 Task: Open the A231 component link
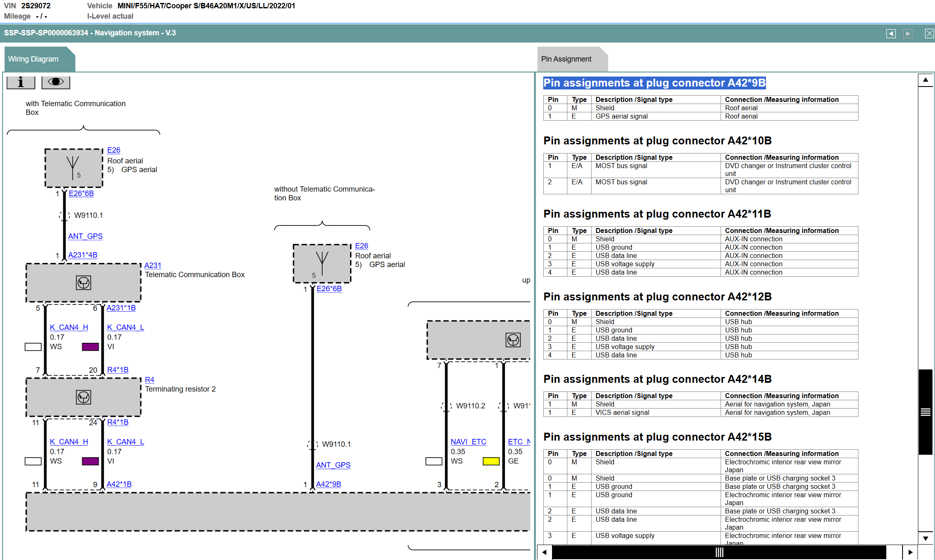[153, 265]
